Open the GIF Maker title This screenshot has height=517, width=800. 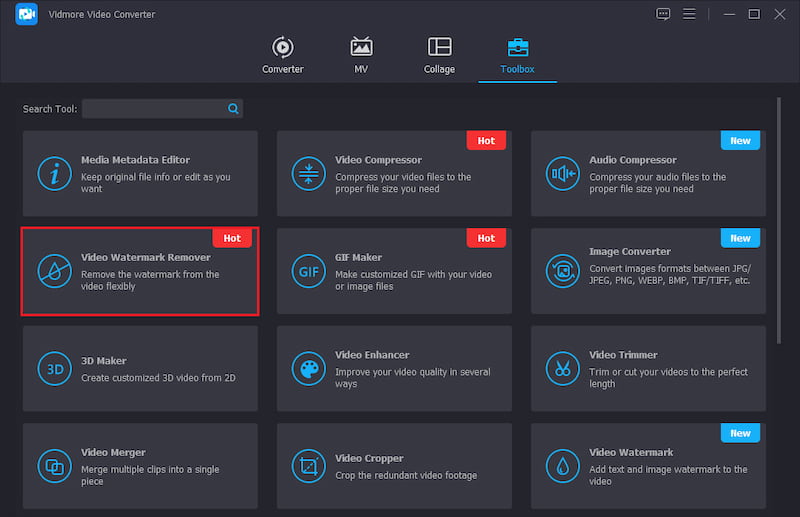(358, 257)
